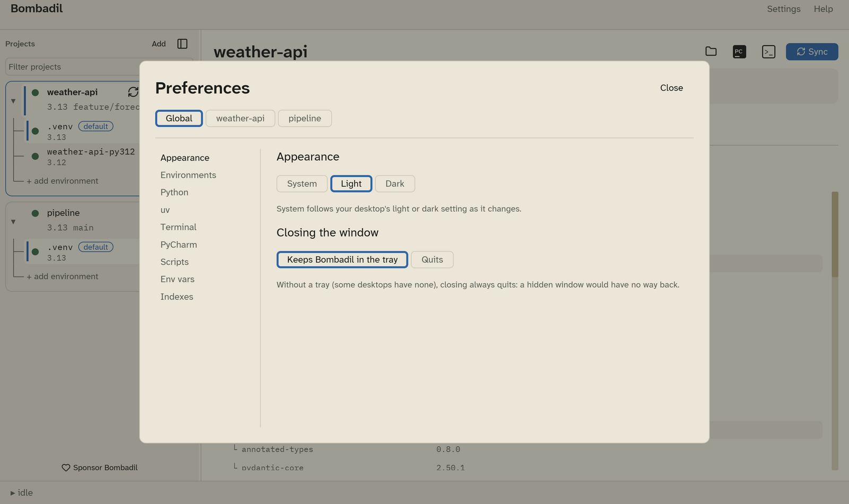This screenshot has height=504, width=849.
Task: Open the project folder icon
Action: tap(711, 51)
